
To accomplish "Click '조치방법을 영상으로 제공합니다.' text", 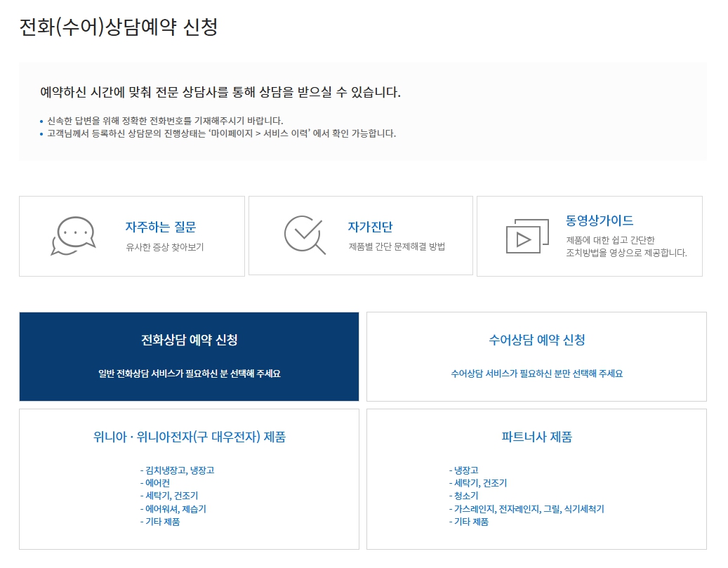I will click(x=626, y=253).
